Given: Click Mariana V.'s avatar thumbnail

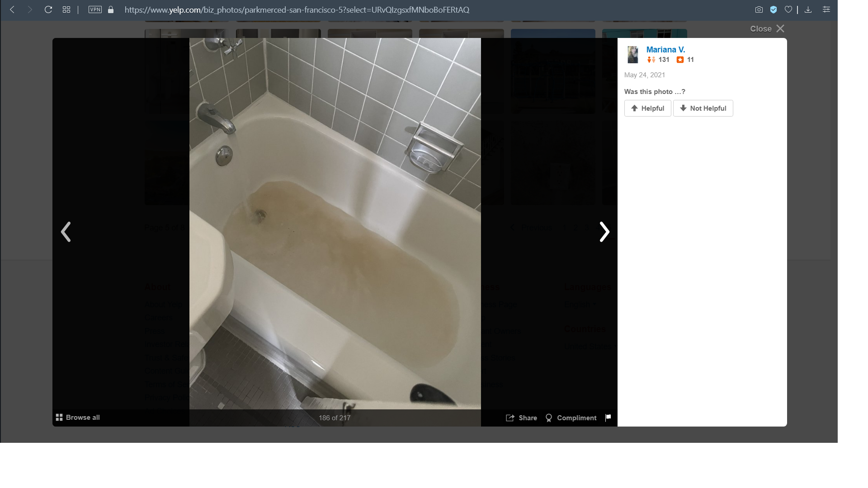Looking at the screenshot, I should [x=633, y=55].
